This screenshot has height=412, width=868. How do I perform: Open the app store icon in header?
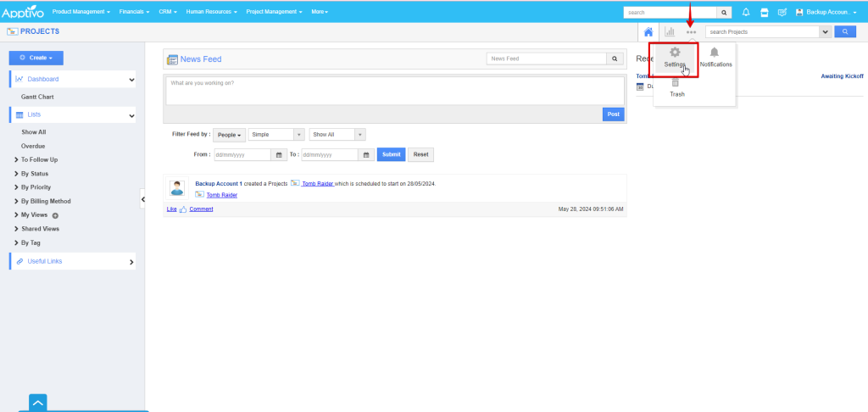764,13
